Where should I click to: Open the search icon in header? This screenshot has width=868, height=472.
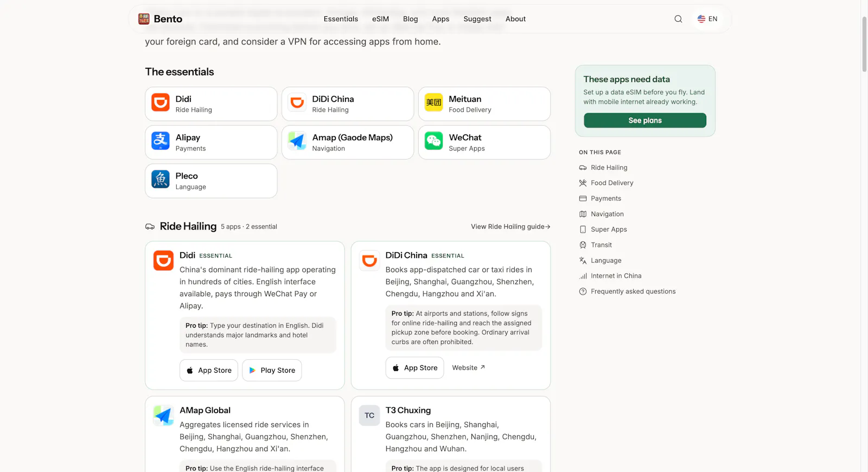pyautogui.click(x=678, y=19)
